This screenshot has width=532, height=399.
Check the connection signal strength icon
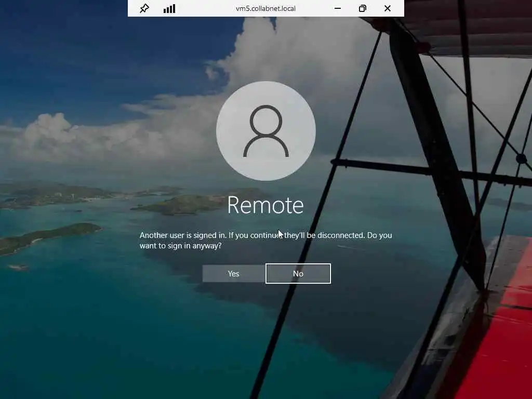(169, 8)
